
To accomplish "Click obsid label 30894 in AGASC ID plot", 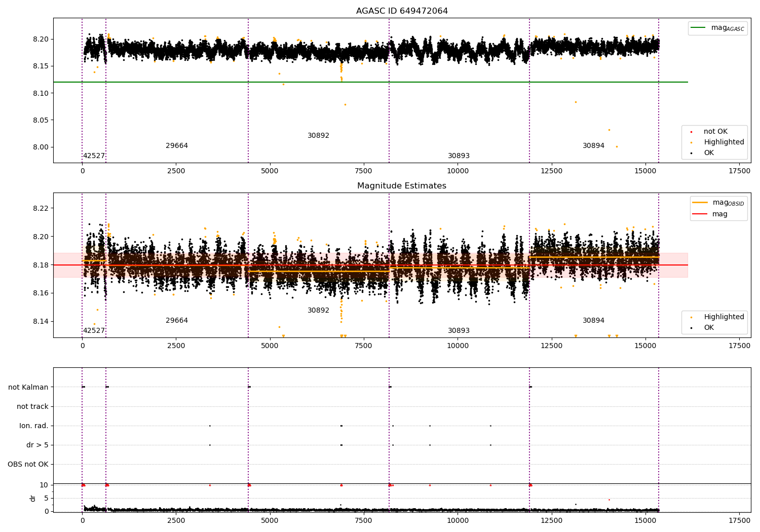I will pos(594,146).
